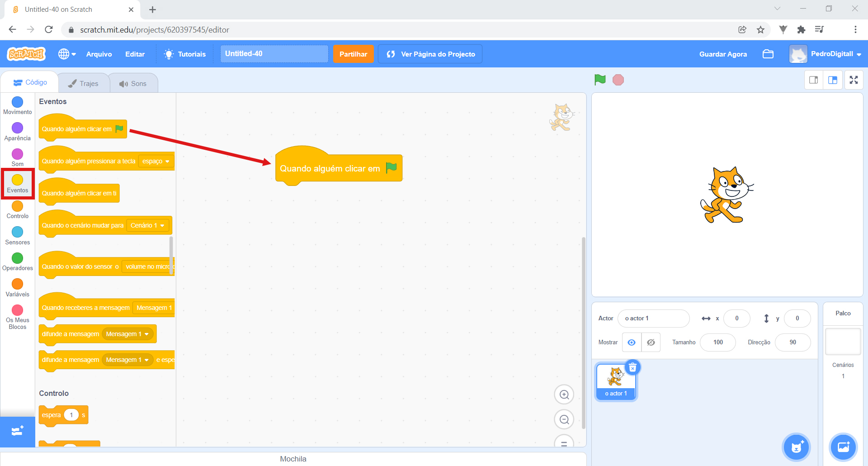Zoom in on the code workspace
The width and height of the screenshot is (868, 466).
coord(564,395)
